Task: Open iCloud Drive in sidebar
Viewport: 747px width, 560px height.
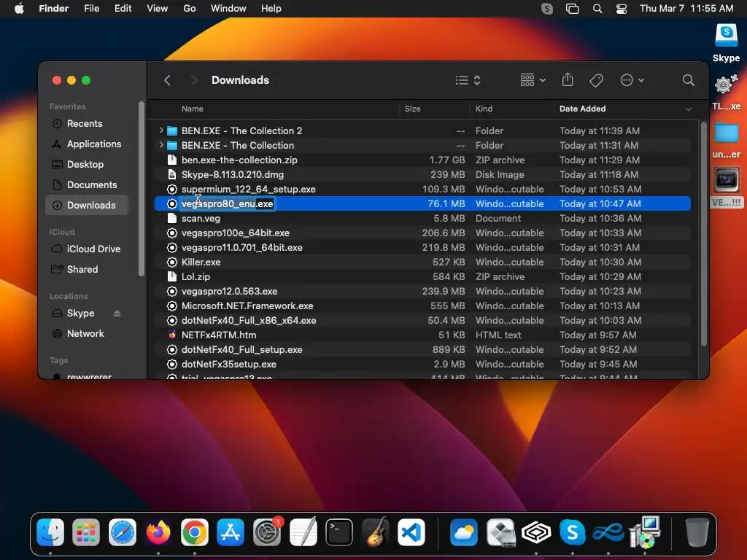Action: (86, 249)
